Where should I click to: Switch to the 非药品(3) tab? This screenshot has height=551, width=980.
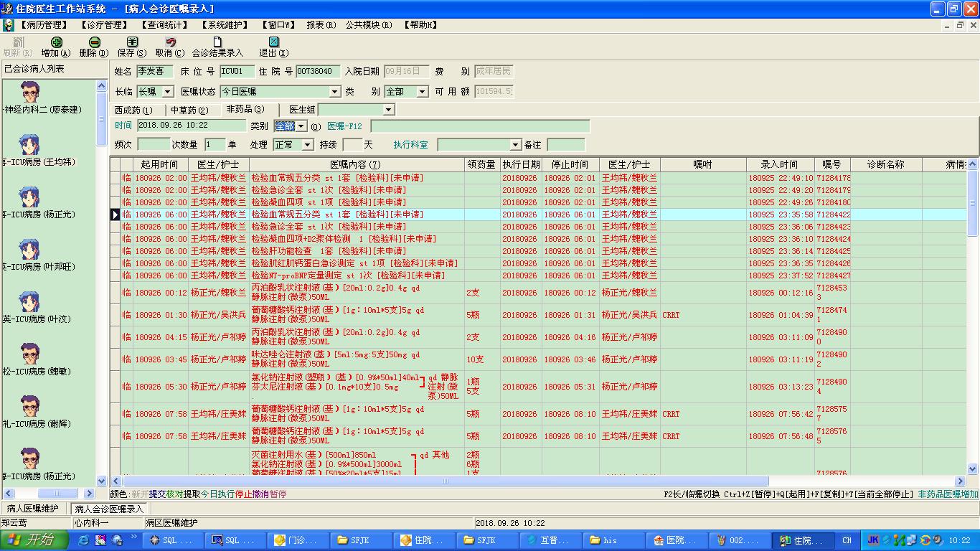245,110
